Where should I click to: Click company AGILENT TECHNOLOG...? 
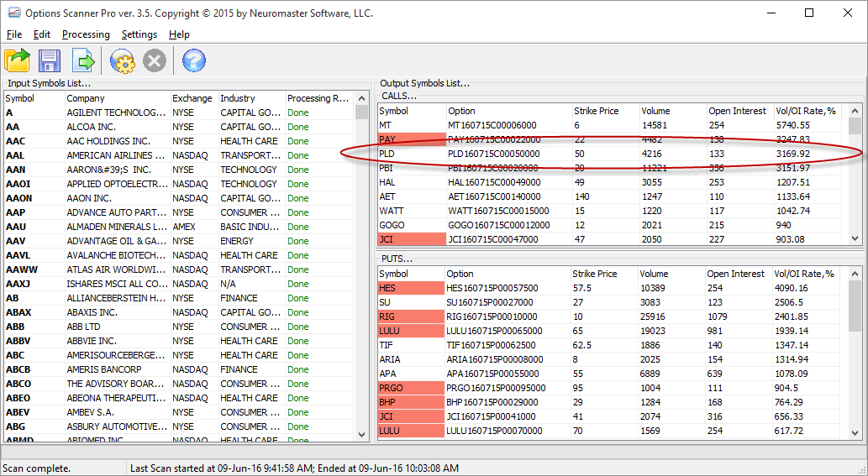coord(116,112)
